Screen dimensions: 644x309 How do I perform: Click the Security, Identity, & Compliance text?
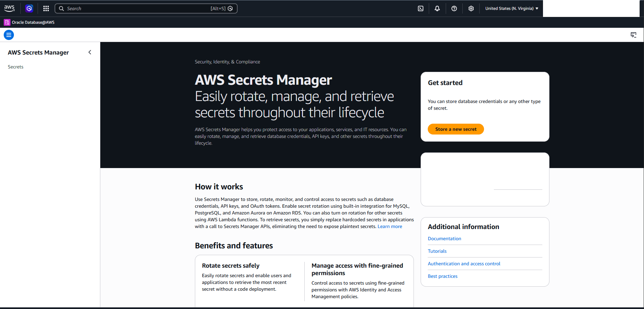[x=227, y=62]
